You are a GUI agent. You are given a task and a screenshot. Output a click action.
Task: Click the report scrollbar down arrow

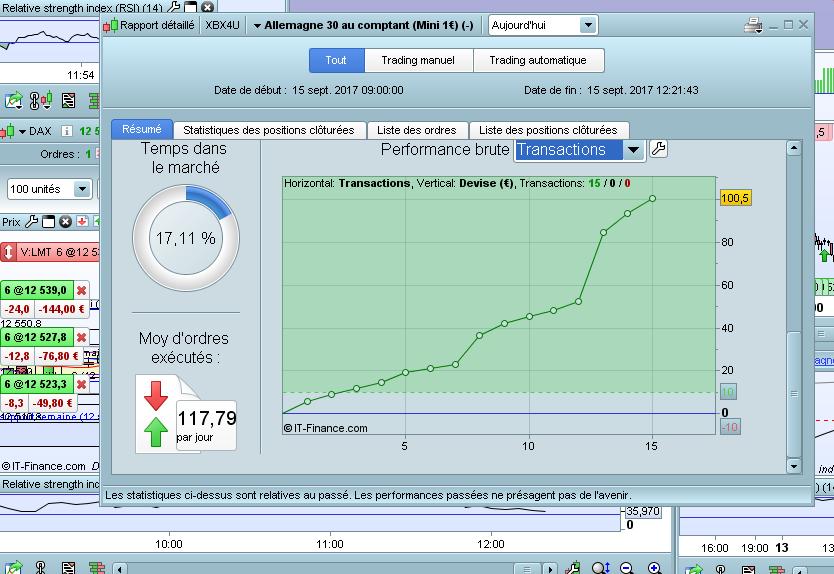[x=794, y=466]
